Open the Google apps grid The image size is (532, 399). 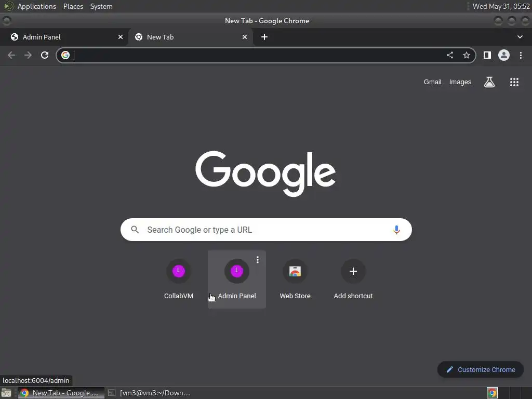[x=514, y=82]
